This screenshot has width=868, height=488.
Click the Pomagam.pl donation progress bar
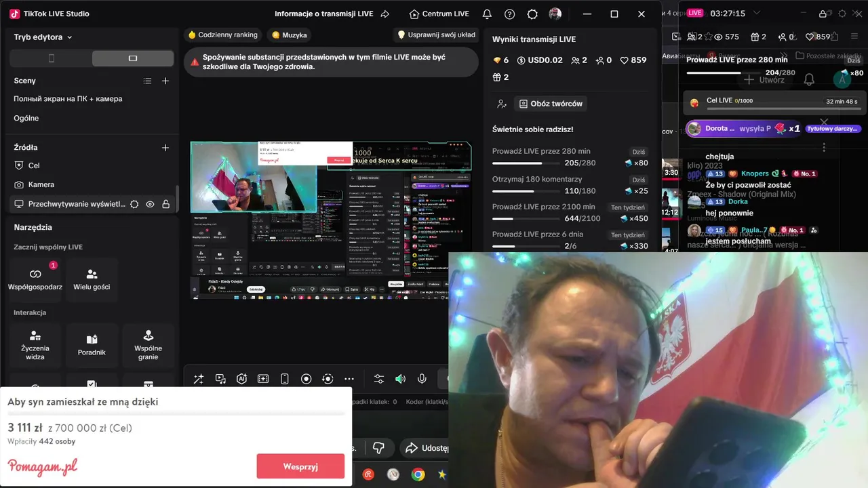(x=176, y=414)
